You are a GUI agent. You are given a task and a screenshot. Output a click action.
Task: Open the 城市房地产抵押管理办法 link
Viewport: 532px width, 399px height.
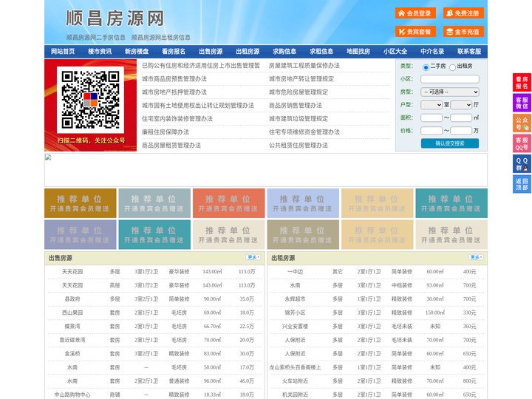174,92
